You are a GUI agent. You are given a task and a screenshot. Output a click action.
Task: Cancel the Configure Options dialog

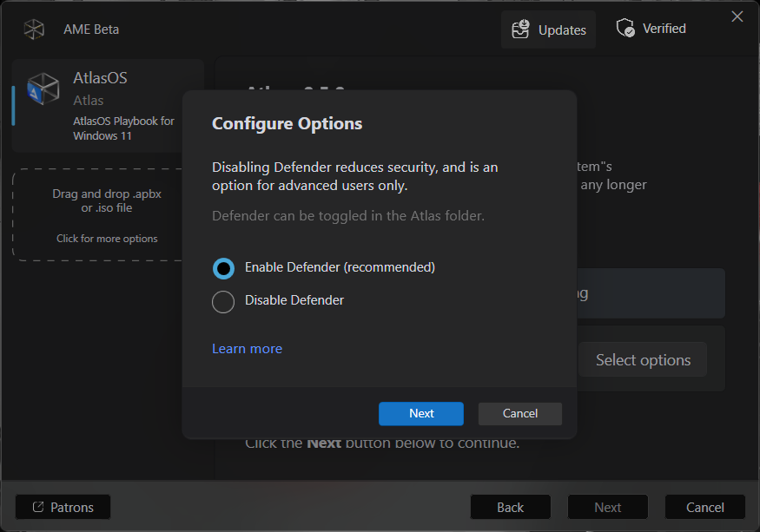click(520, 414)
